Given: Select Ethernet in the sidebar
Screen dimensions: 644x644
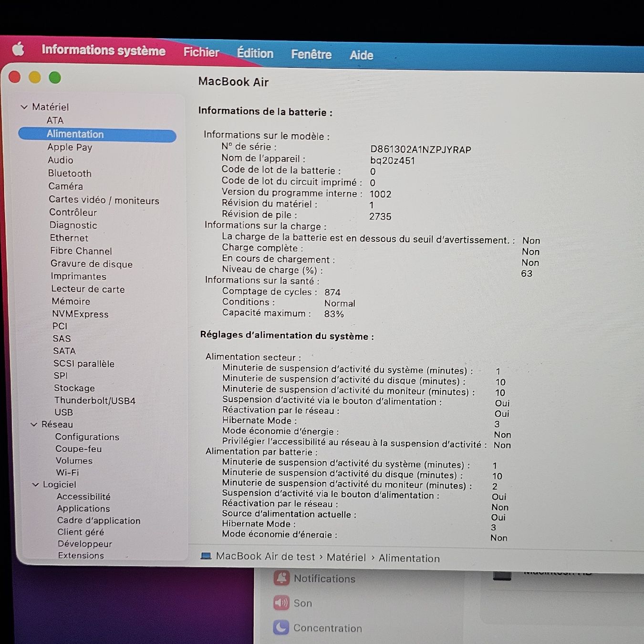Looking at the screenshot, I should [69, 238].
